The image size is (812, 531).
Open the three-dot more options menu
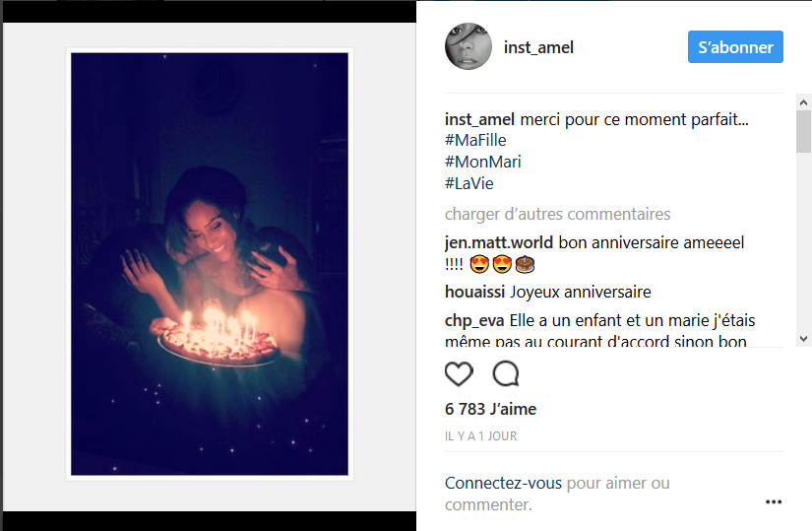point(774,501)
